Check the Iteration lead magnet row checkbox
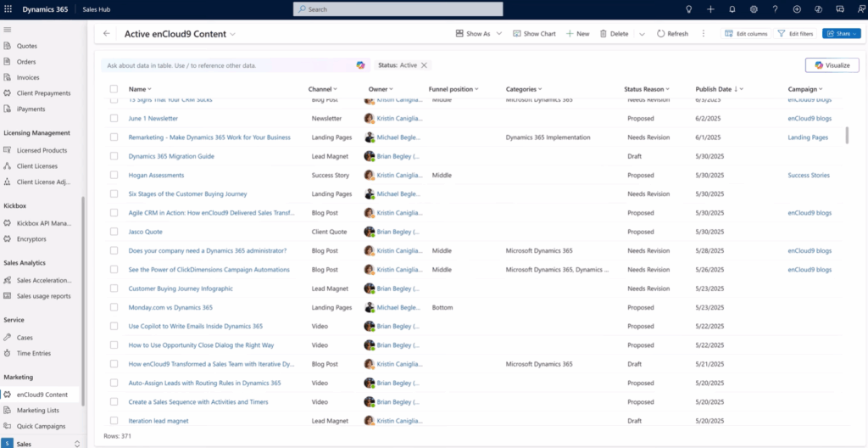 pyautogui.click(x=114, y=421)
